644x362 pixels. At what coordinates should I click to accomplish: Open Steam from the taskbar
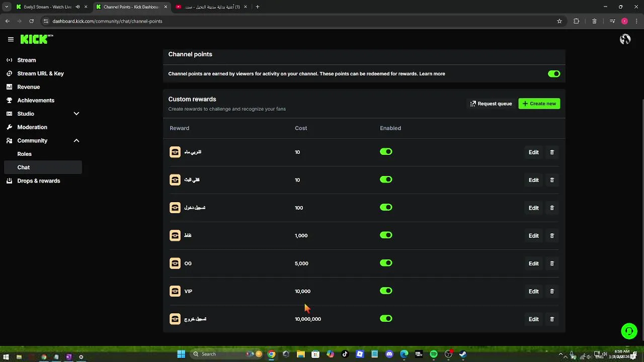click(x=463, y=354)
